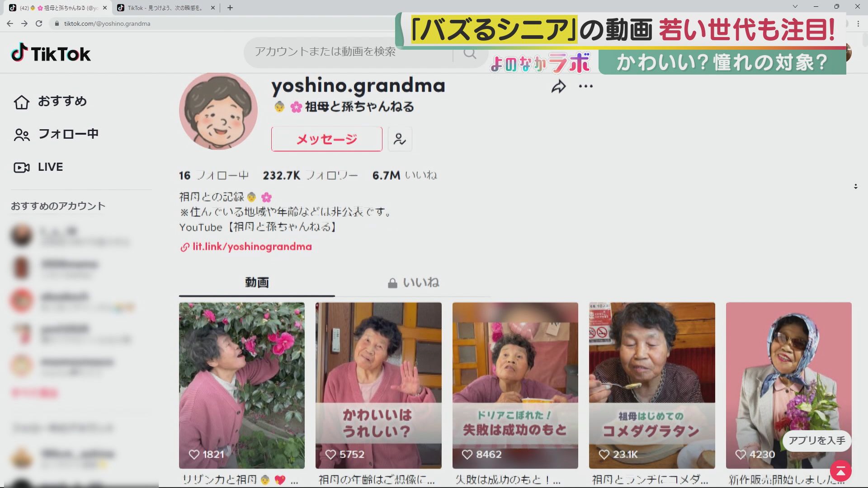The height and width of the screenshot is (488, 868).
Task: Click the メッセージ button
Action: pos(326,139)
